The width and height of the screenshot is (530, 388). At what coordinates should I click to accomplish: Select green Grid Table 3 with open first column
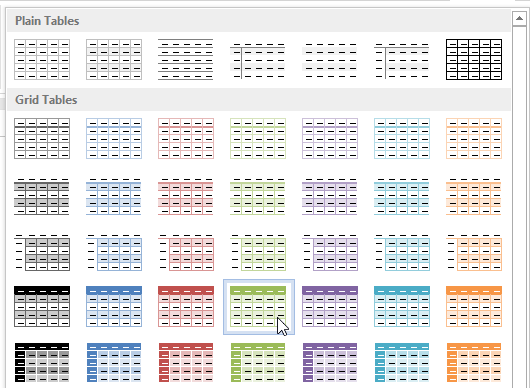tap(258, 252)
